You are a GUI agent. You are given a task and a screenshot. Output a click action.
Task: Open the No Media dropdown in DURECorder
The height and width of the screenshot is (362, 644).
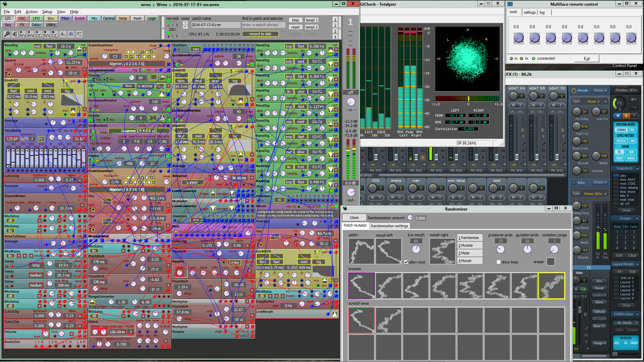626,322
